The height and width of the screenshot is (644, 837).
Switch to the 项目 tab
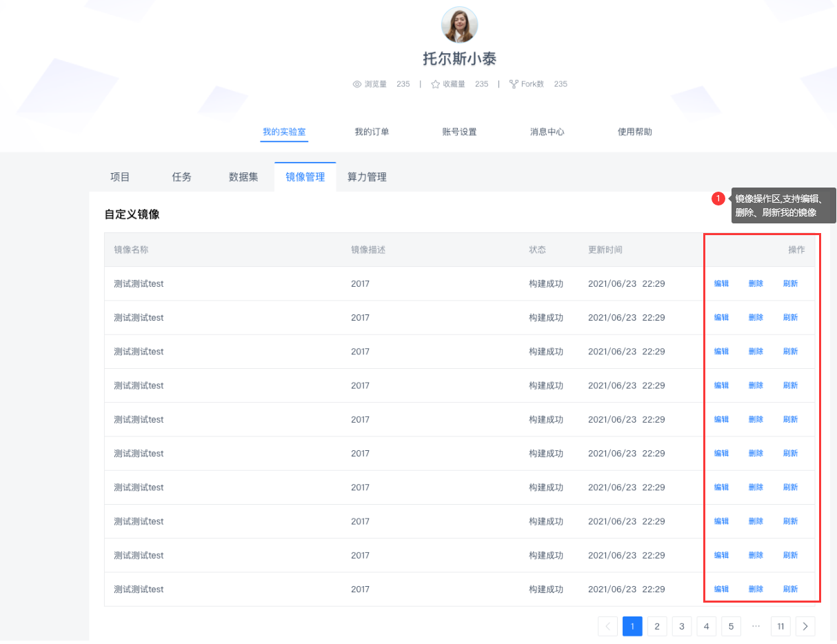(120, 177)
